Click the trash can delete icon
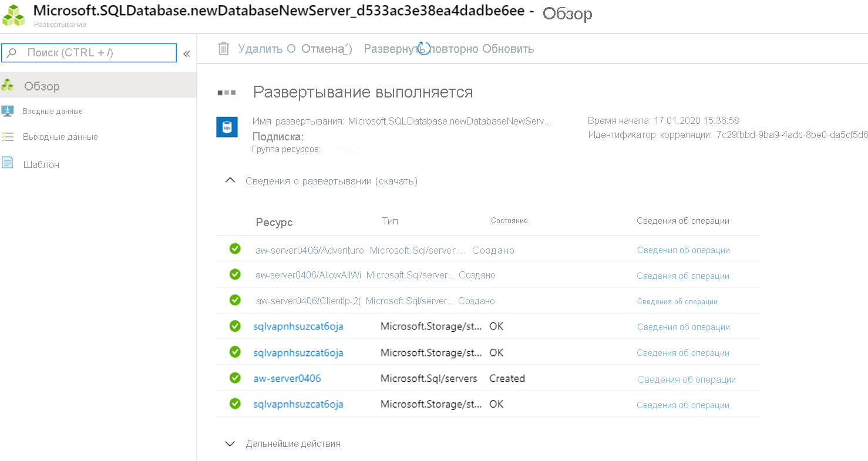Viewport: 868px width, 461px height. (224, 49)
